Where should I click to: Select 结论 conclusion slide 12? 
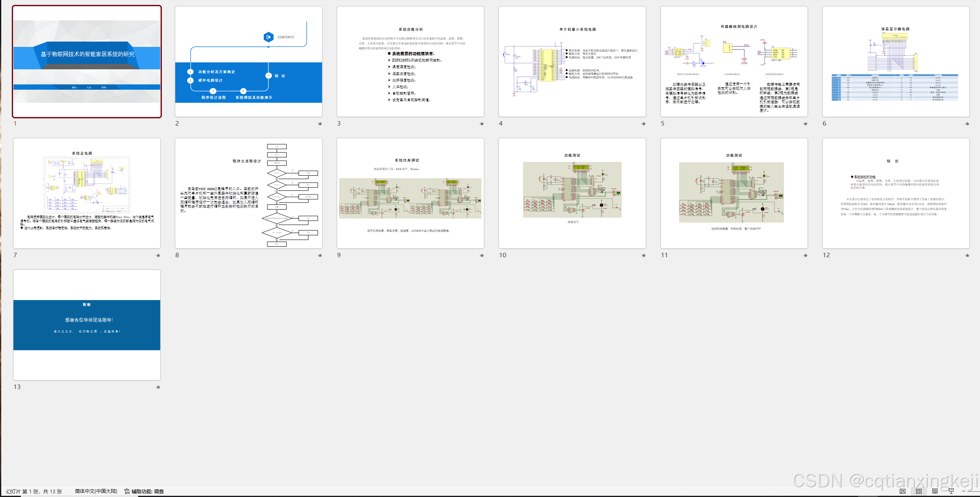tap(896, 193)
